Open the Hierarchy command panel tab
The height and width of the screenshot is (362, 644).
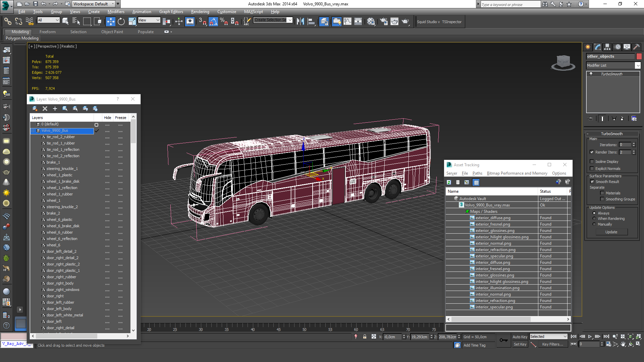pos(607,47)
